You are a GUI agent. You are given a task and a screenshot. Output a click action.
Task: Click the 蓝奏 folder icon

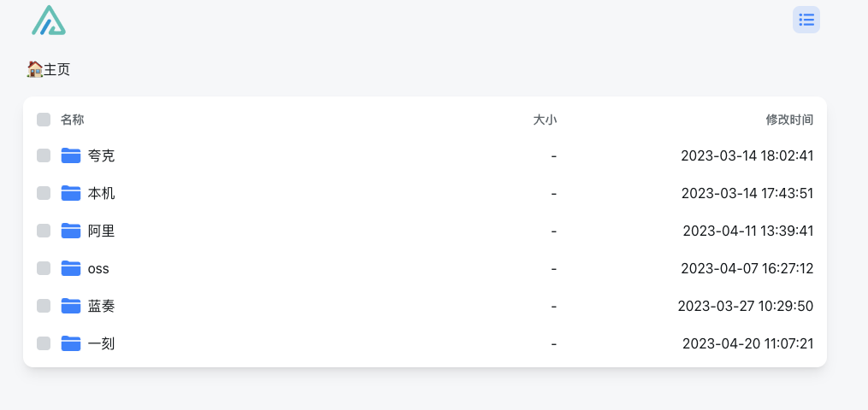[71, 306]
